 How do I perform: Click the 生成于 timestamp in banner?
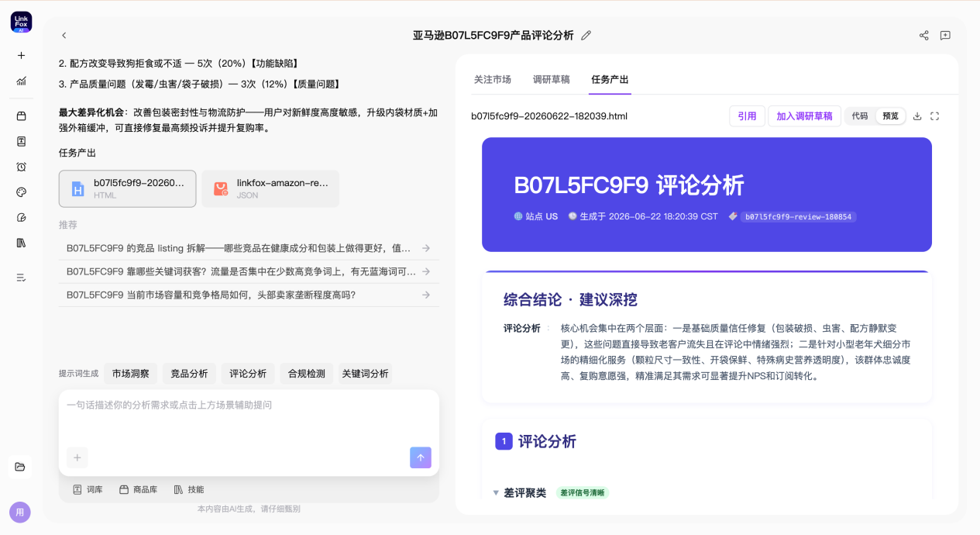pos(643,216)
